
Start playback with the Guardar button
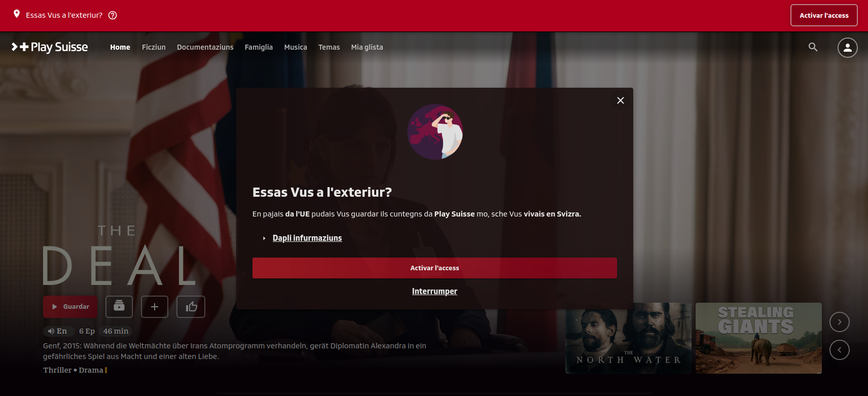[x=70, y=307]
